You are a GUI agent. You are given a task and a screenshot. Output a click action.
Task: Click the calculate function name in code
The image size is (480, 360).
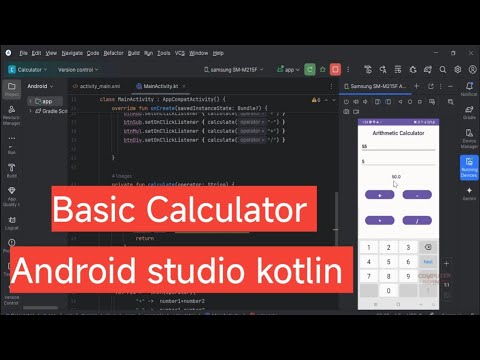(x=161, y=184)
